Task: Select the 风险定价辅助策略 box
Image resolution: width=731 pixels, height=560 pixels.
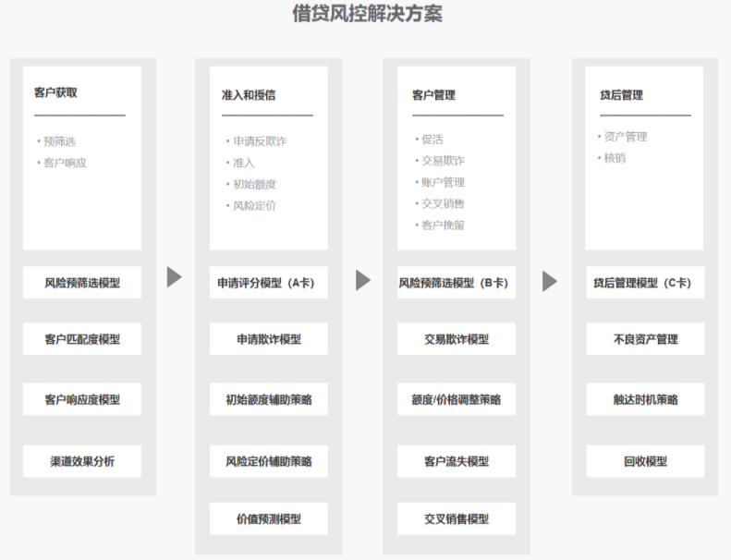Action: tap(269, 461)
